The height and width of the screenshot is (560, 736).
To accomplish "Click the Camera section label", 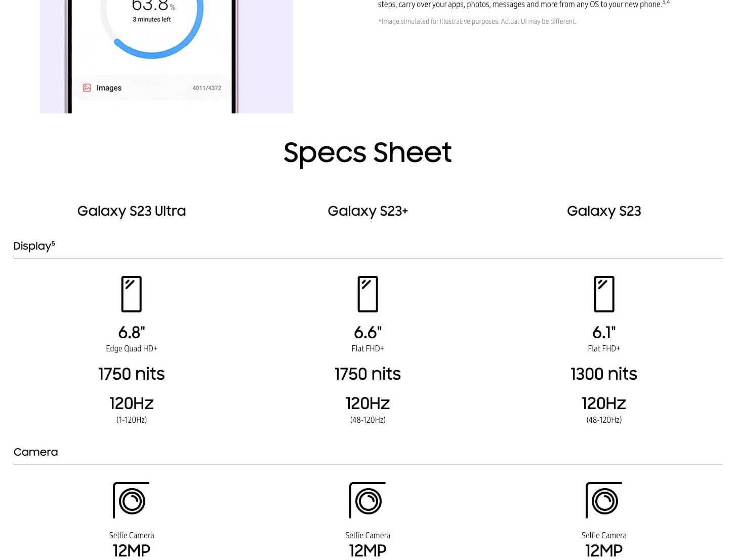I will (35, 452).
